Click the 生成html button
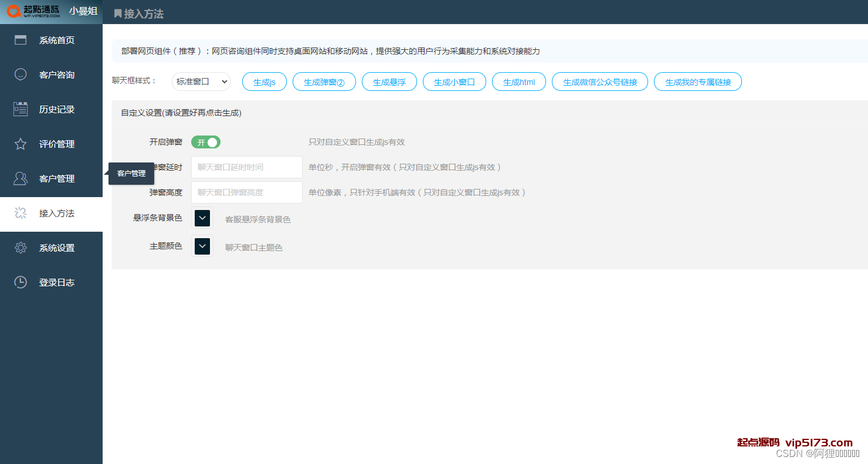This screenshot has width=868, height=464. (x=519, y=82)
